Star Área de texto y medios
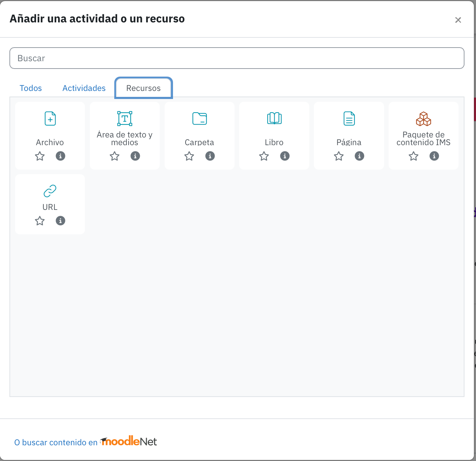Viewport: 476px width, 461px height. tap(115, 156)
